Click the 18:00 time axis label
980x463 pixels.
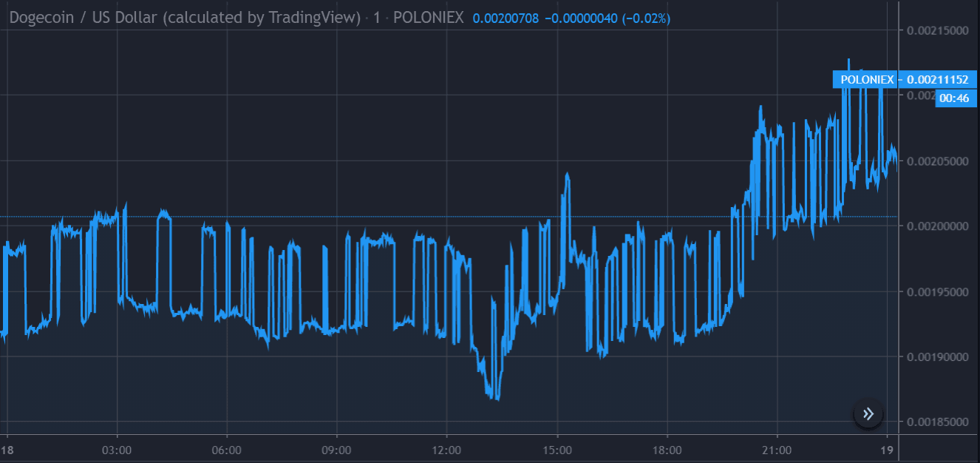[x=667, y=450]
